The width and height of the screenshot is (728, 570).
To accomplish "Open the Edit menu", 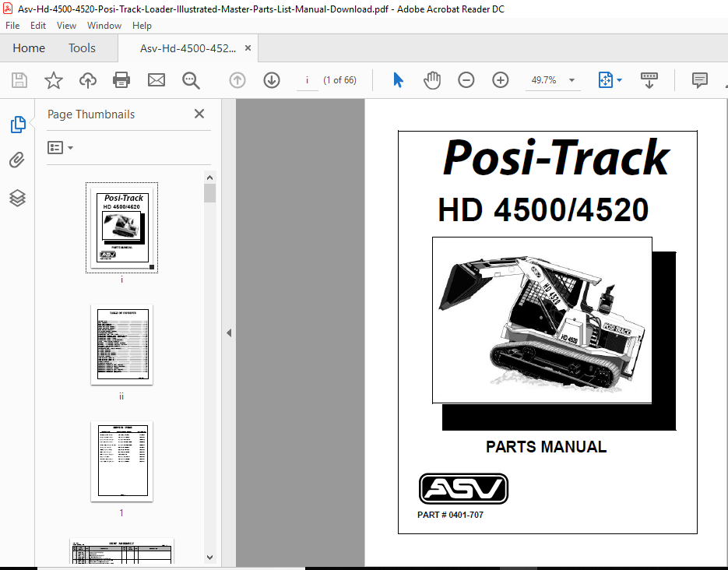I will coord(38,26).
